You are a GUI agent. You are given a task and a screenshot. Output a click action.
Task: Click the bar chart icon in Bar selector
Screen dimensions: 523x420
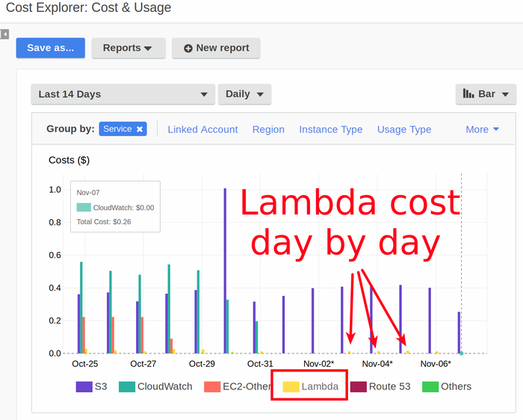(x=468, y=93)
